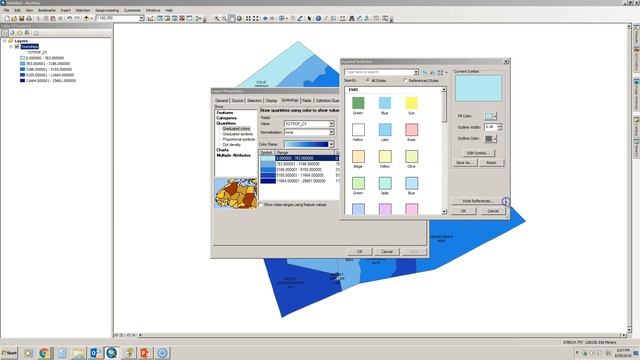This screenshot has width=640, height=360.
Task: Open the Value field dropdown
Action: (331, 124)
